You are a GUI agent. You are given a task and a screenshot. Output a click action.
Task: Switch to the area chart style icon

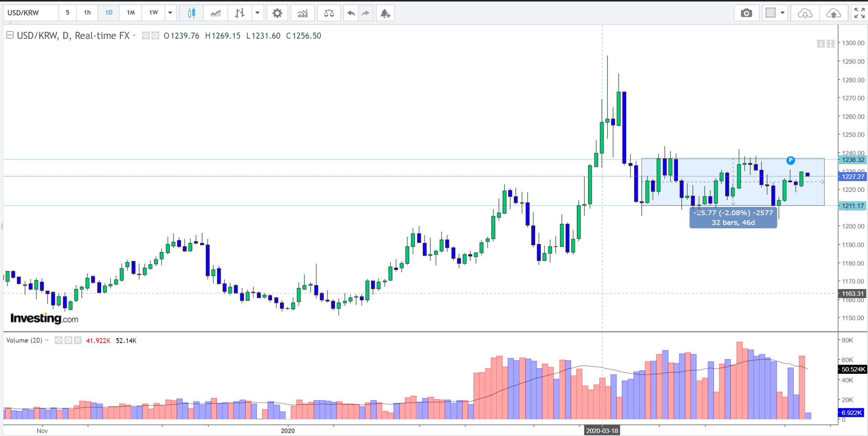216,13
